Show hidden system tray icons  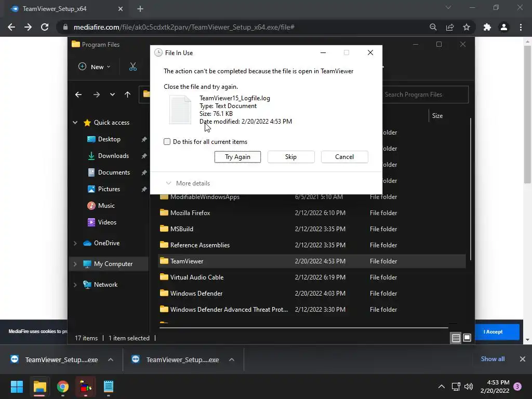(x=442, y=387)
